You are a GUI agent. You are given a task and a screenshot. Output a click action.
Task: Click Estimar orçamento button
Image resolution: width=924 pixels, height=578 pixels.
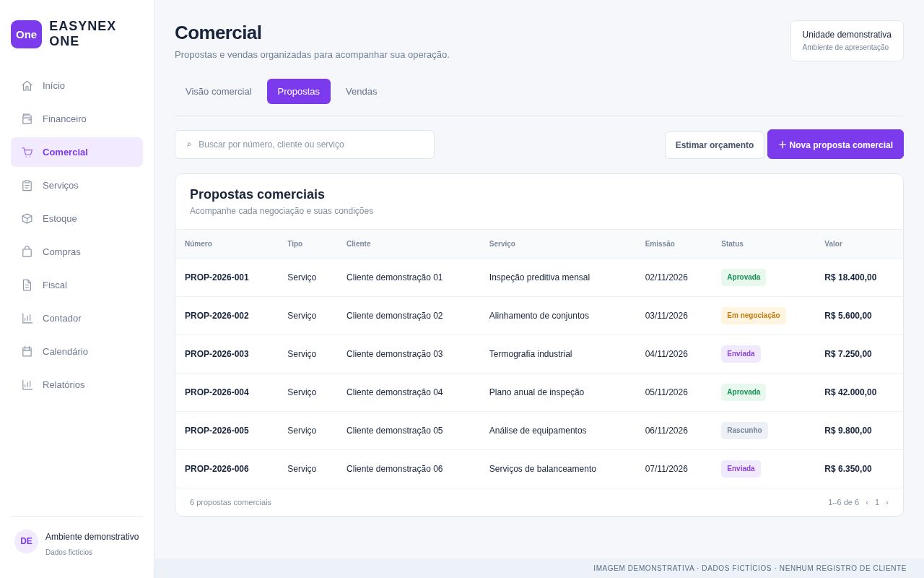pyautogui.click(x=715, y=145)
